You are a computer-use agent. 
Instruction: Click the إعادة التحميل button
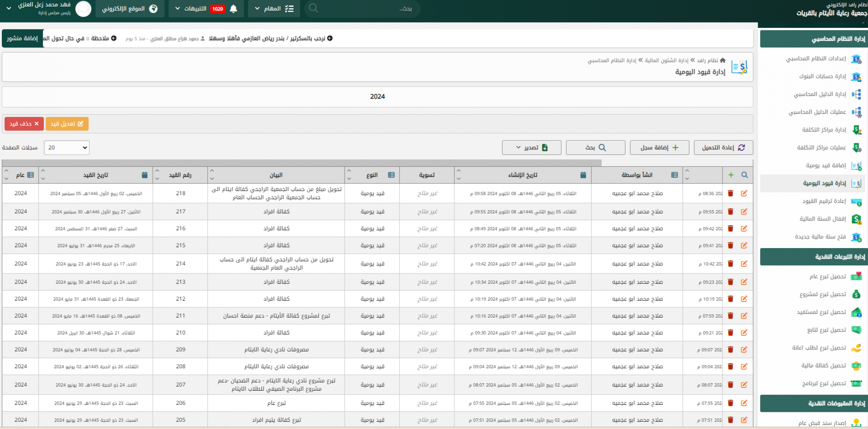pos(723,148)
